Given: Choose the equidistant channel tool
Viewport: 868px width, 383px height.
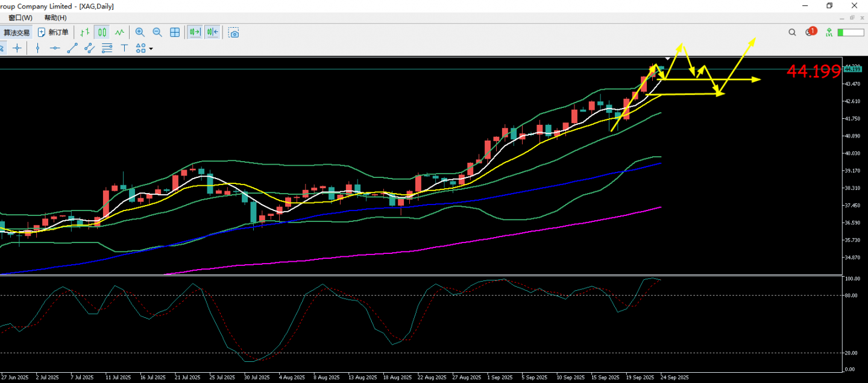Looking at the screenshot, I should 89,48.
